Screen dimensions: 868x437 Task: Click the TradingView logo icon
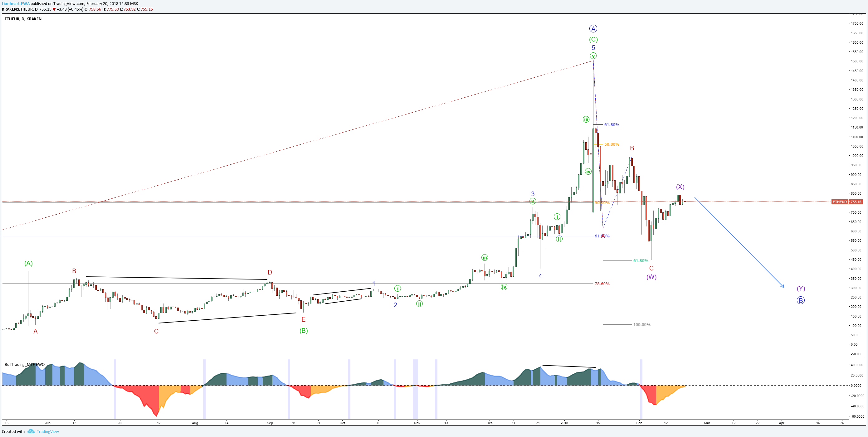coord(31,431)
